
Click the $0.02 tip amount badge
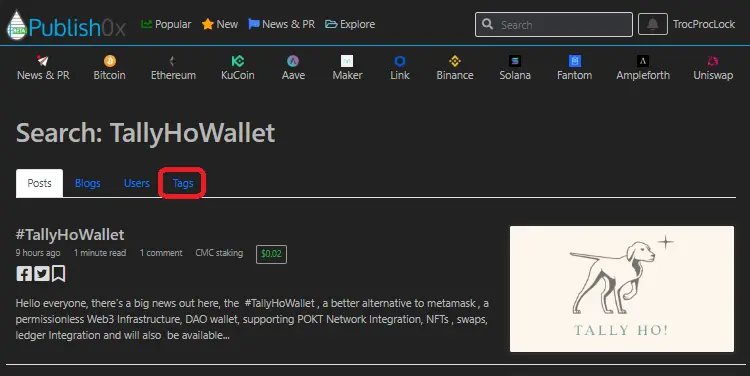pos(271,254)
